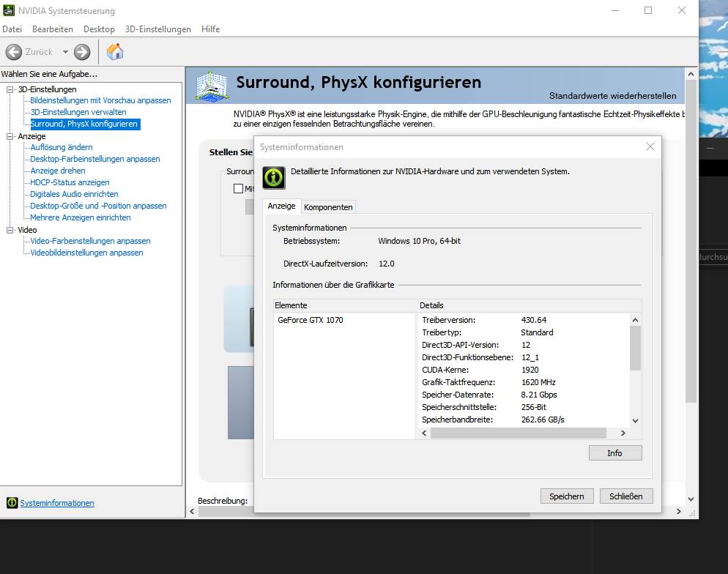Open the Hilfe menu

pyautogui.click(x=210, y=29)
